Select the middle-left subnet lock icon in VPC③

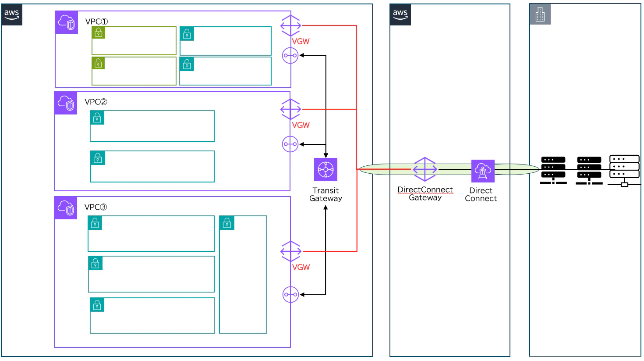pyautogui.click(x=96, y=263)
